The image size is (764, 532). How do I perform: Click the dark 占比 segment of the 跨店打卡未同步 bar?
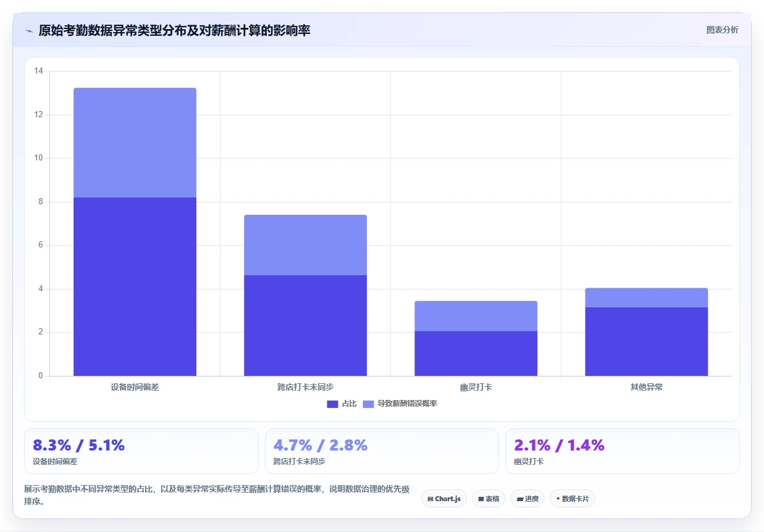pyautogui.click(x=305, y=325)
